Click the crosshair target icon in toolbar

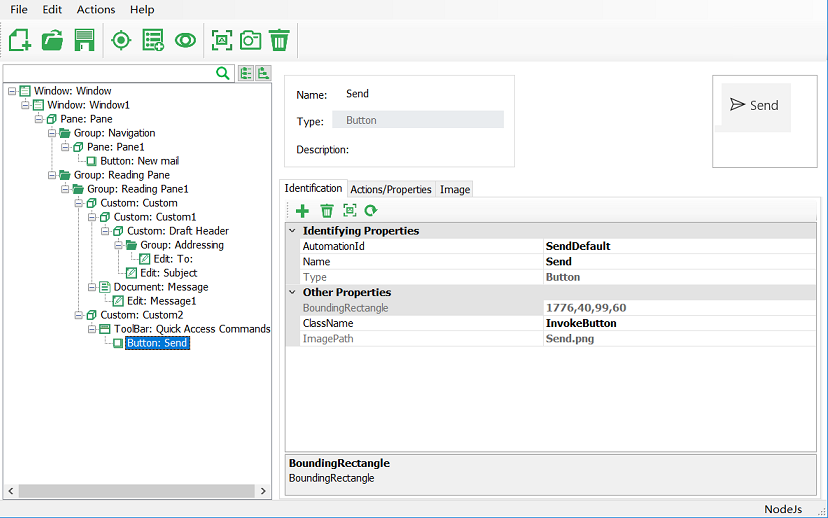coord(121,40)
